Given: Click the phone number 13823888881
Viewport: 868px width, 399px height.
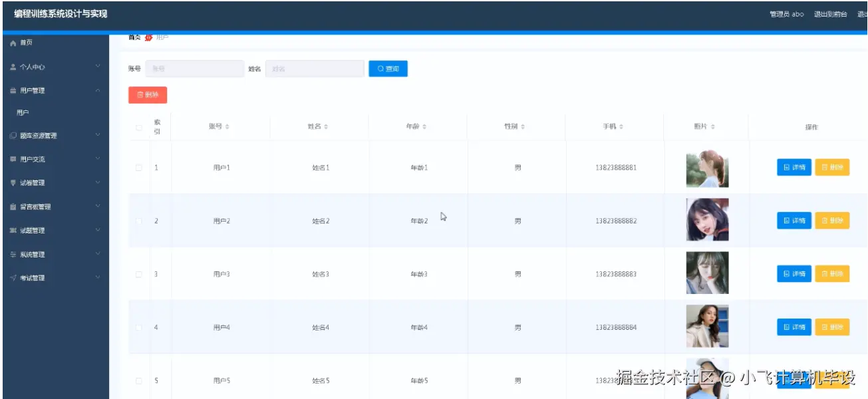Looking at the screenshot, I should (616, 168).
